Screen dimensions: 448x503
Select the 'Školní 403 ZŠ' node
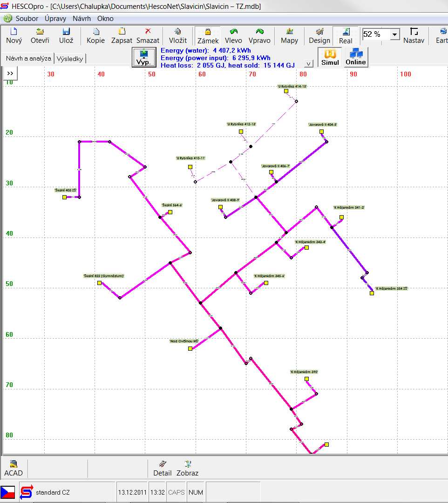[x=64, y=197]
